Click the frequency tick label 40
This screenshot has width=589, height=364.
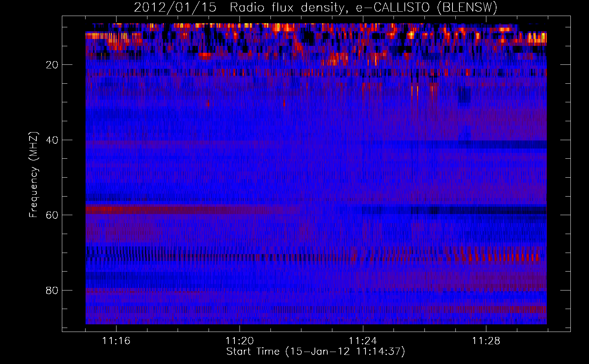coord(52,140)
